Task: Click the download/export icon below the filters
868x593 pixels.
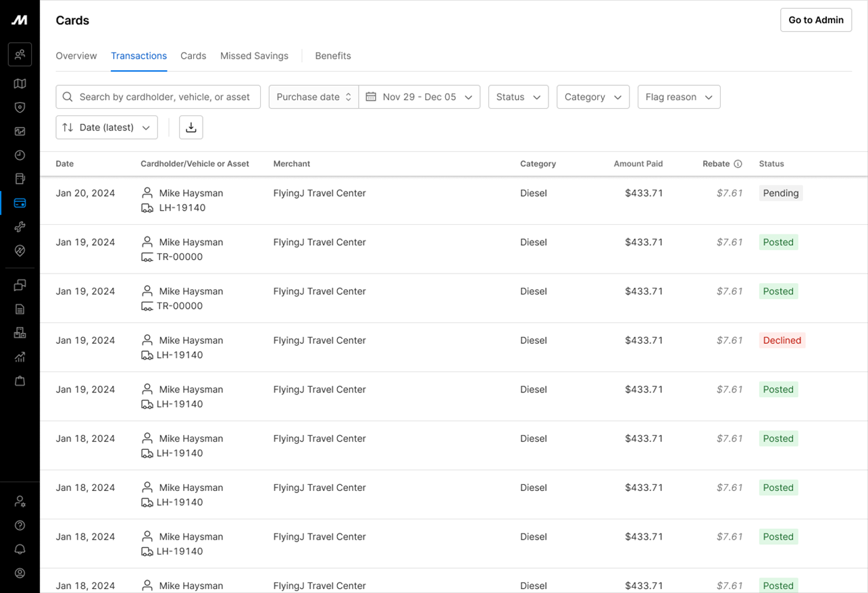Action: tap(190, 127)
